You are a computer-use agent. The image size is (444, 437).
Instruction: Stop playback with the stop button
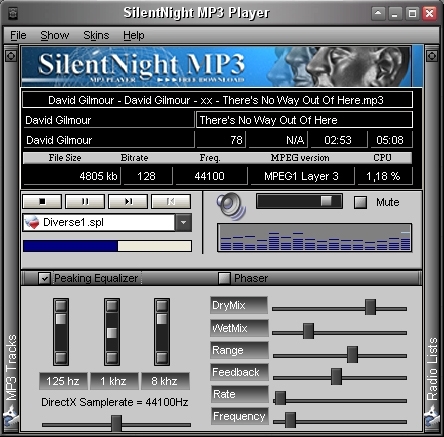pyautogui.click(x=42, y=202)
